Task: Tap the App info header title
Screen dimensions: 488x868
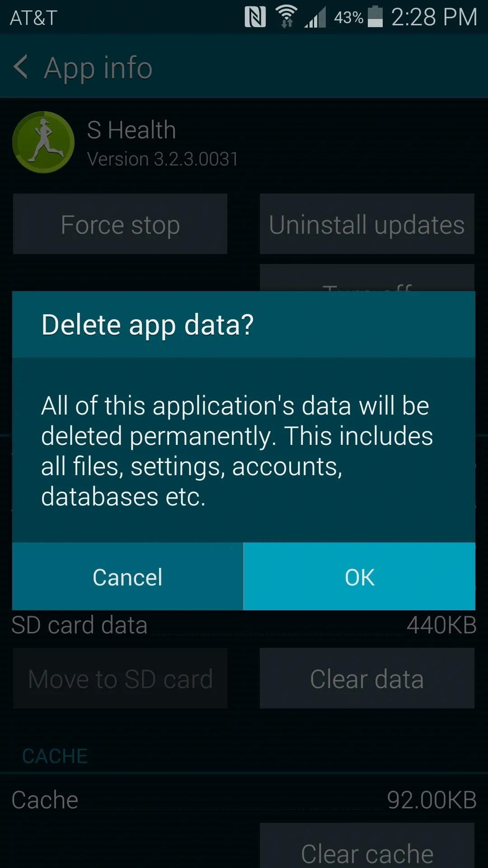Action: point(98,68)
